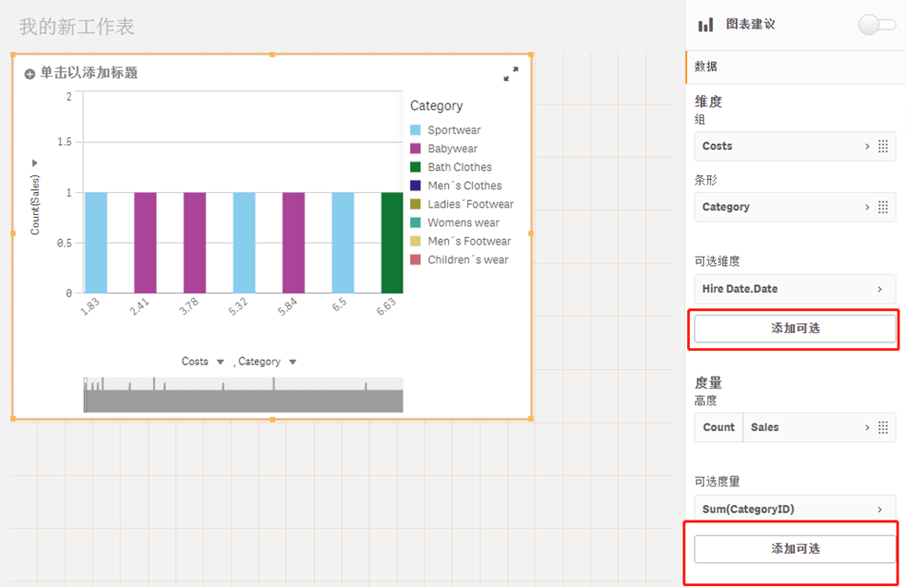The image size is (905, 588).
Task: Expand the Category dimension settings
Action: tap(867, 207)
